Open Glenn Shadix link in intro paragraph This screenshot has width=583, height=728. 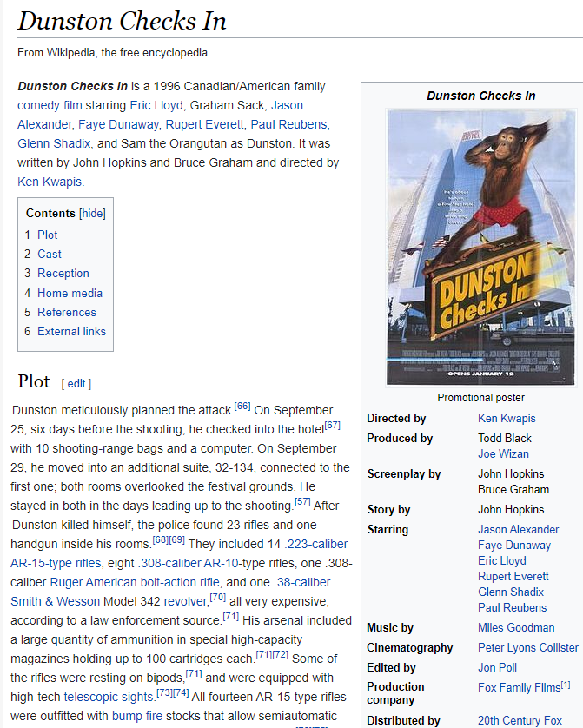pyautogui.click(x=54, y=143)
